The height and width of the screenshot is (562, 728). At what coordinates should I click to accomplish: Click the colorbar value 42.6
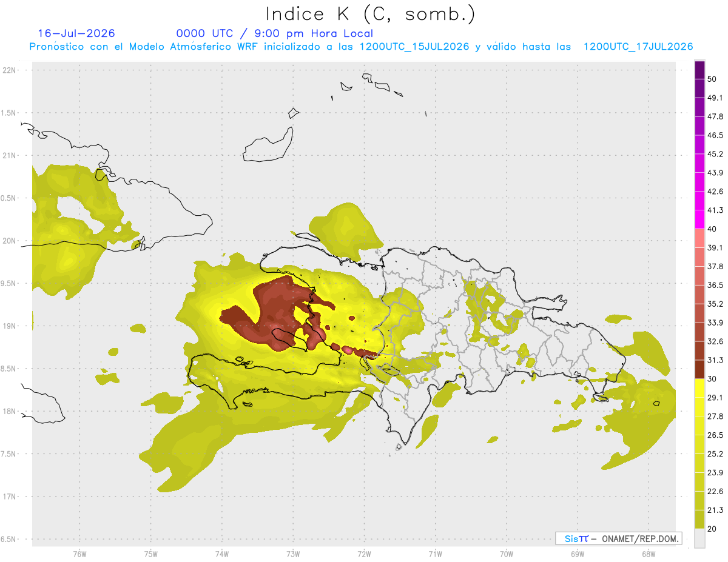[715, 192]
